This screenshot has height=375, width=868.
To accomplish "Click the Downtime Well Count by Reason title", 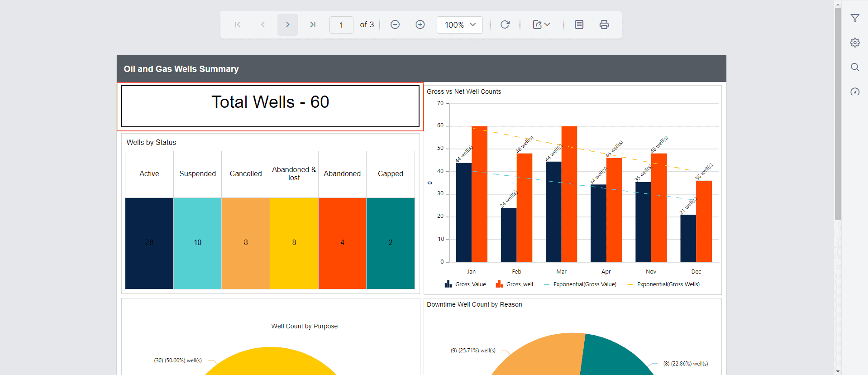I will [474, 304].
